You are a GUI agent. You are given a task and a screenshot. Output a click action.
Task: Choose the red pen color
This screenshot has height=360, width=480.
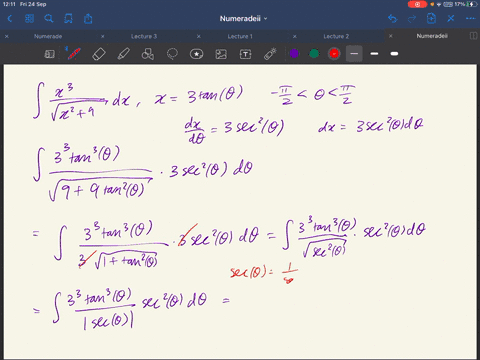coord(334,53)
